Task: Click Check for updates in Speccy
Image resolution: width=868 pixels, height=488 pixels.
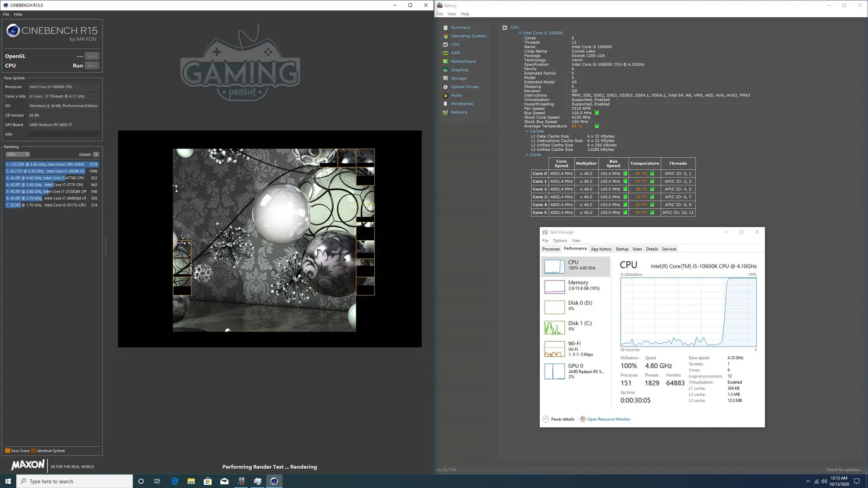Action: (x=844, y=470)
